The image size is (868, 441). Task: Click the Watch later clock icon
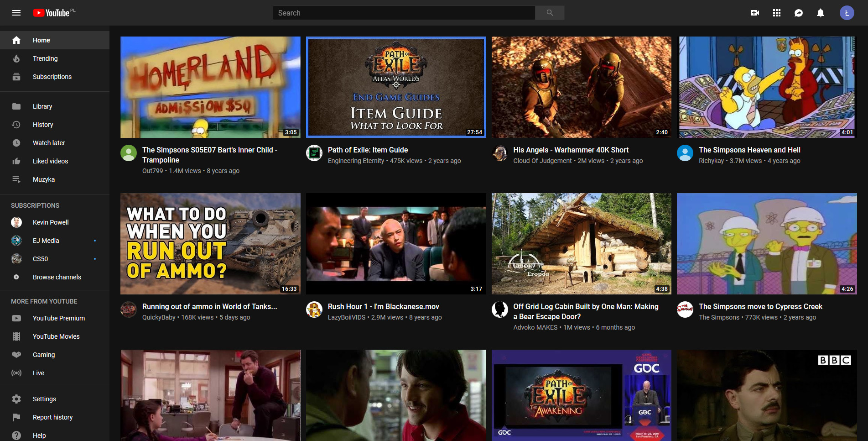pos(16,143)
